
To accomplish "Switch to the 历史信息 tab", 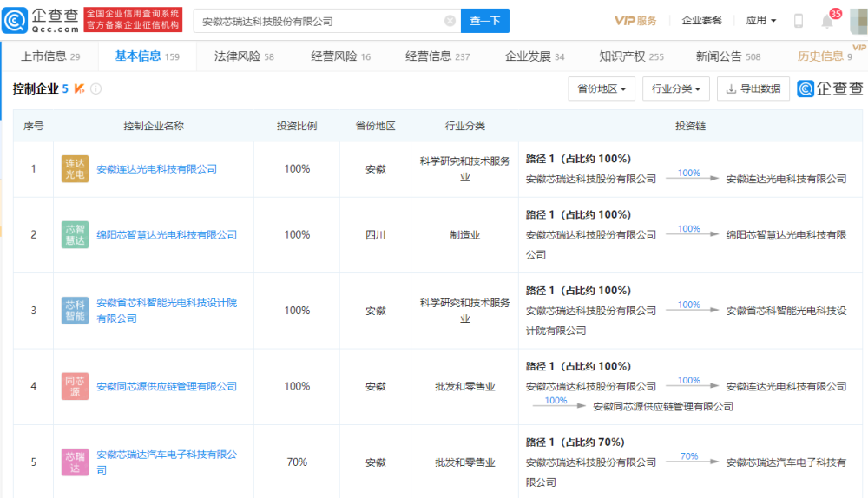I will click(x=825, y=56).
